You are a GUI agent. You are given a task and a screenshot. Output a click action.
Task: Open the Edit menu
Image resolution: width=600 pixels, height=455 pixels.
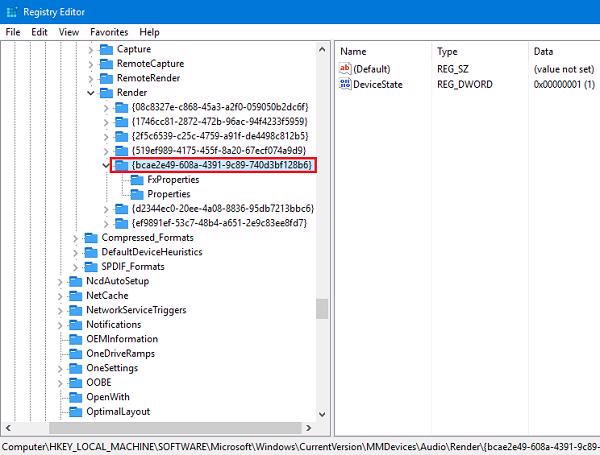tap(40, 32)
